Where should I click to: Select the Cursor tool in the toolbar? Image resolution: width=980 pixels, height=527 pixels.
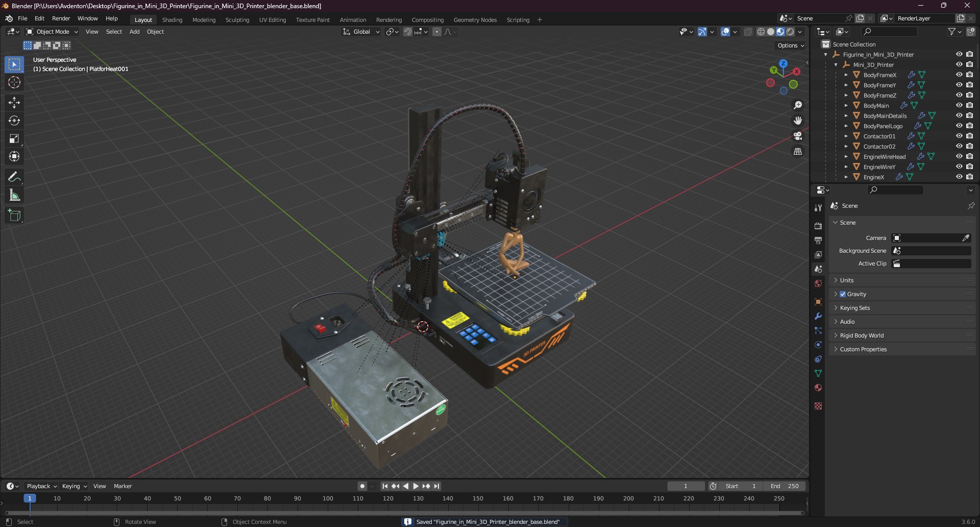pos(14,82)
